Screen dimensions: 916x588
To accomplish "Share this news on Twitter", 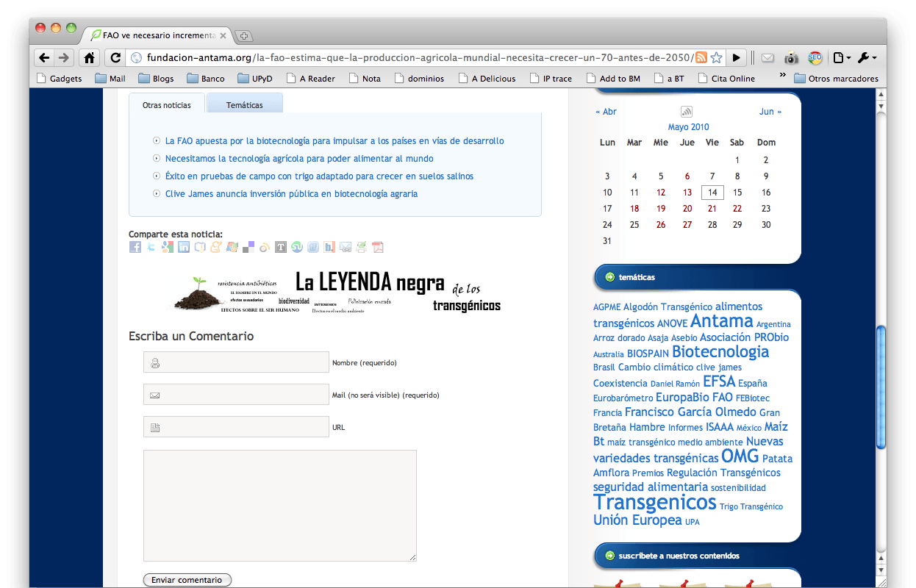I will pos(151,247).
